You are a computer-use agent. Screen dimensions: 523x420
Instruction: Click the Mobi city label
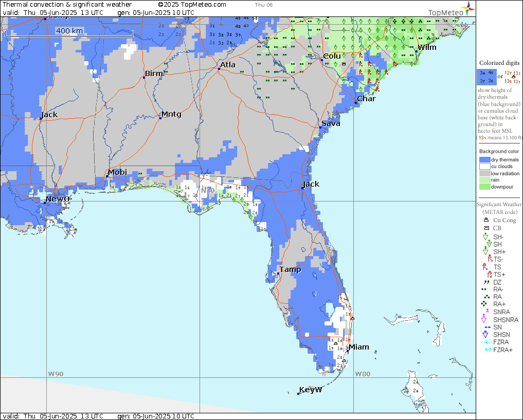[x=117, y=172]
